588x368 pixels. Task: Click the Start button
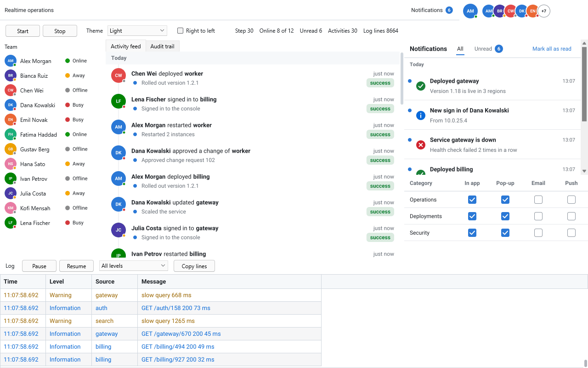pyautogui.click(x=23, y=31)
